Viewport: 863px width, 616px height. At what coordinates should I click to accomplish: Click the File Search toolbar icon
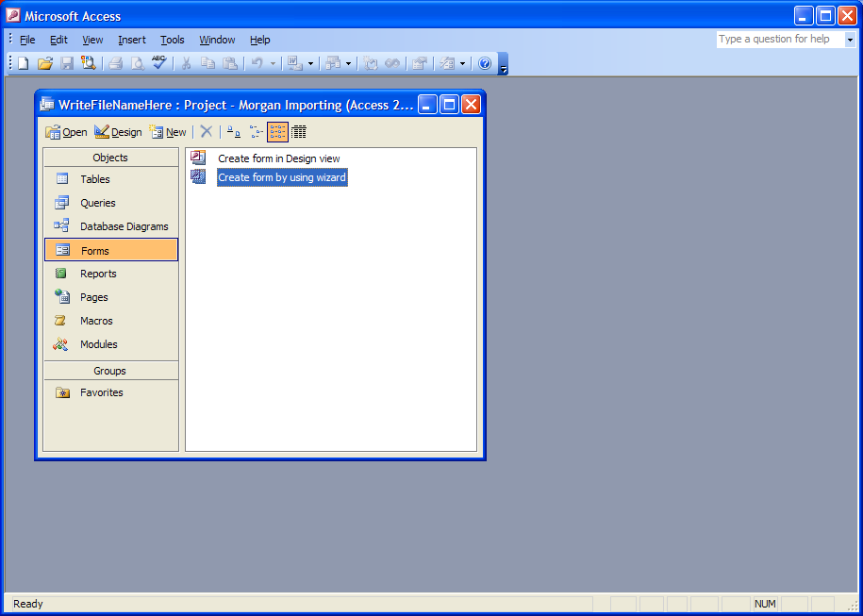[x=89, y=63]
